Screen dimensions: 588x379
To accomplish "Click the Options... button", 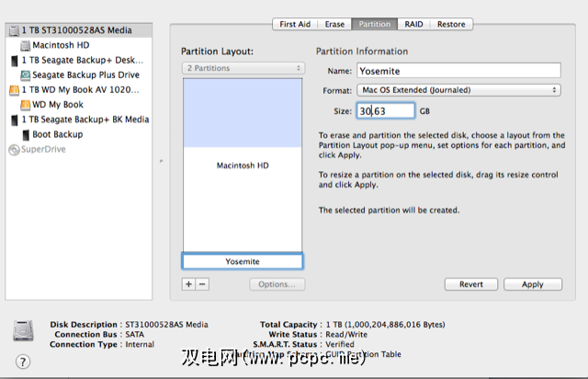I will (x=277, y=284).
